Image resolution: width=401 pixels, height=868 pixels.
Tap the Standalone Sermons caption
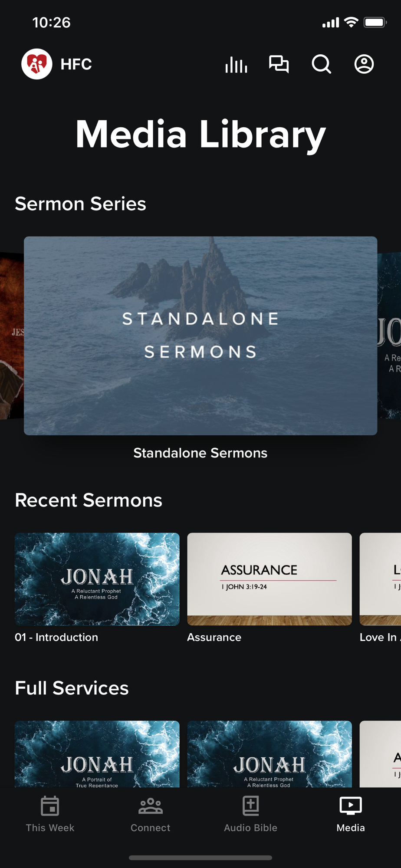pyautogui.click(x=200, y=453)
